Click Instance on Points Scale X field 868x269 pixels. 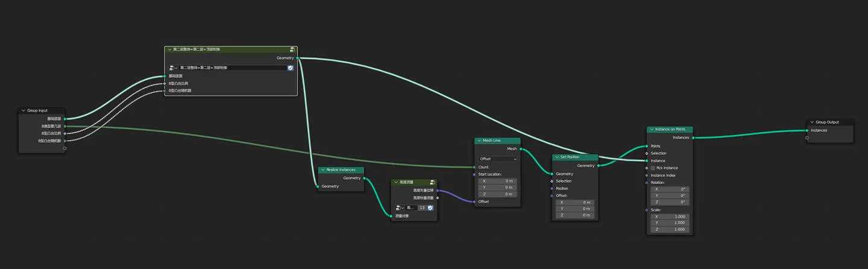click(670, 217)
